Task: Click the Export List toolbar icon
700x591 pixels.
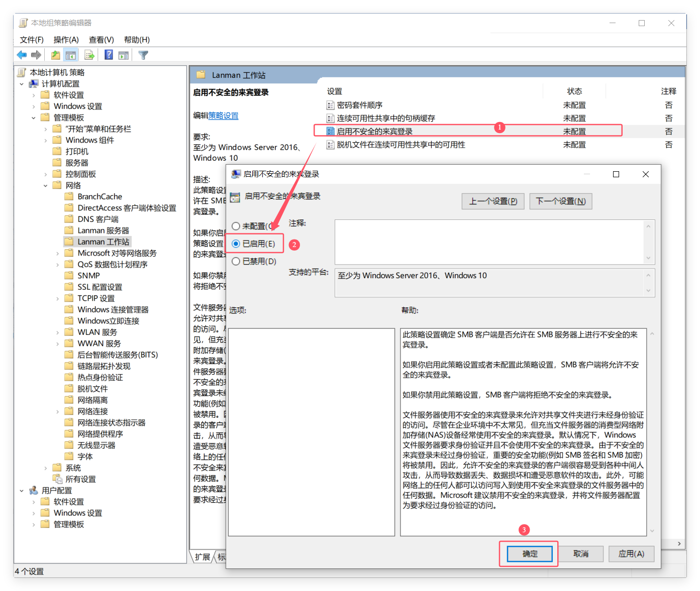Action: point(89,55)
